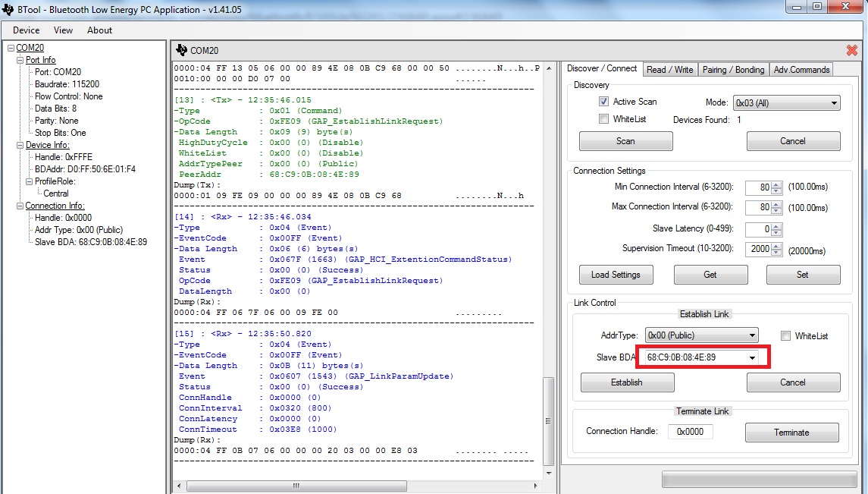Decrease the Slave Latency stepper
Viewport: 868px width, 494px height.
776,233
